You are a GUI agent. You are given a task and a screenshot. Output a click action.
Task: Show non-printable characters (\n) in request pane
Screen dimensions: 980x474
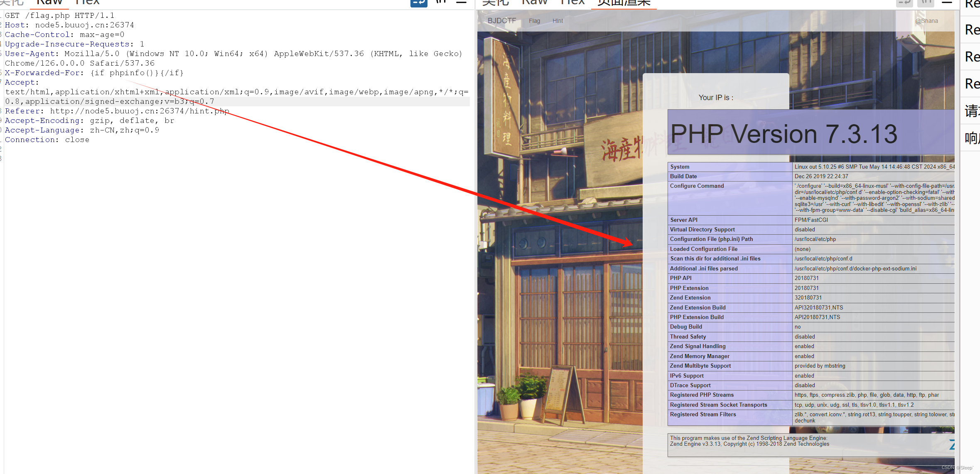point(441,2)
